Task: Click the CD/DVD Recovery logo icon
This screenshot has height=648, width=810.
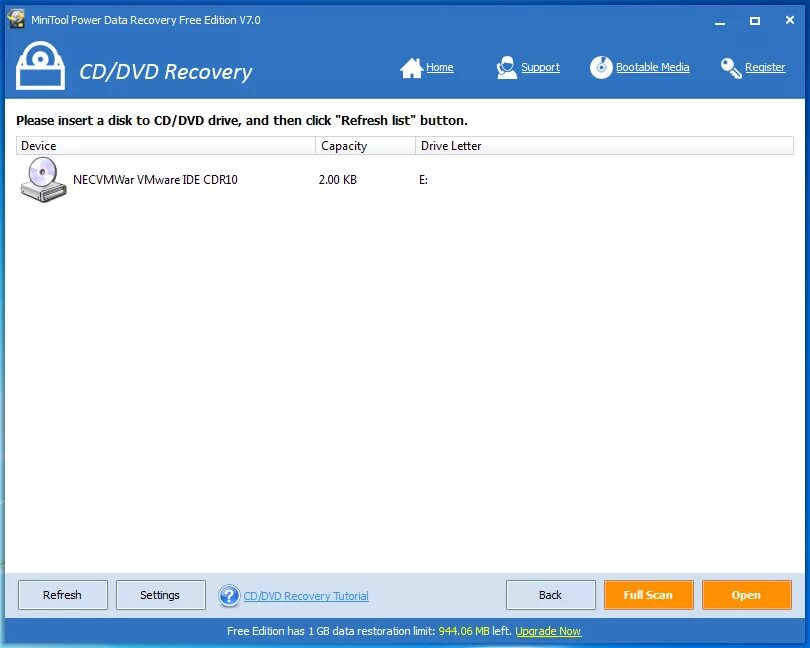Action: pyautogui.click(x=40, y=66)
